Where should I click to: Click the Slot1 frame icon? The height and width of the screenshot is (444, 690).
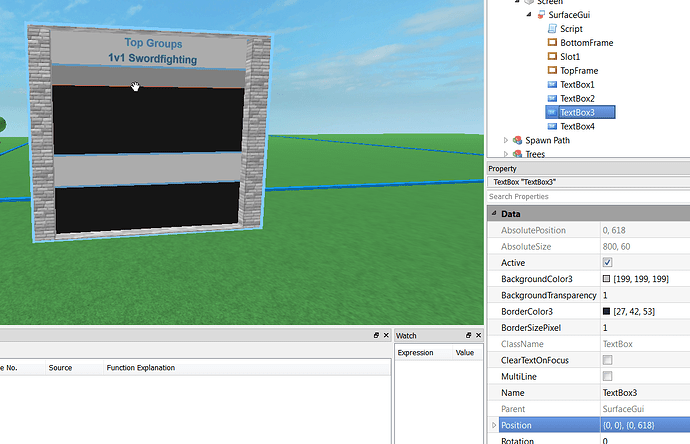point(552,56)
